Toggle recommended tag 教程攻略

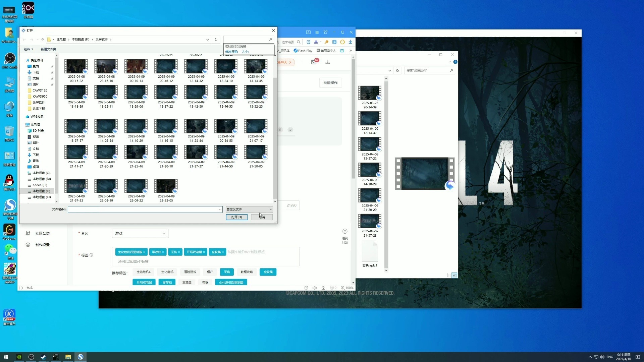coord(247,272)
